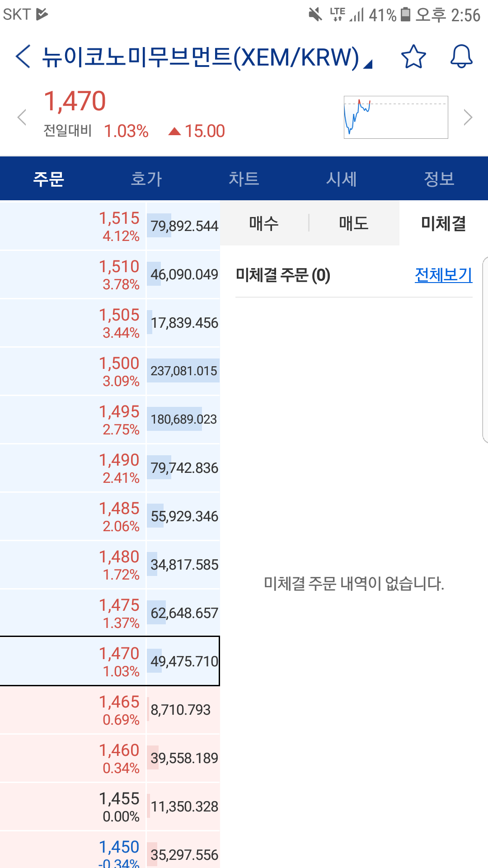Tap the muted sound status icon
The height and width of the screenshot is (868, 488).
315,14
